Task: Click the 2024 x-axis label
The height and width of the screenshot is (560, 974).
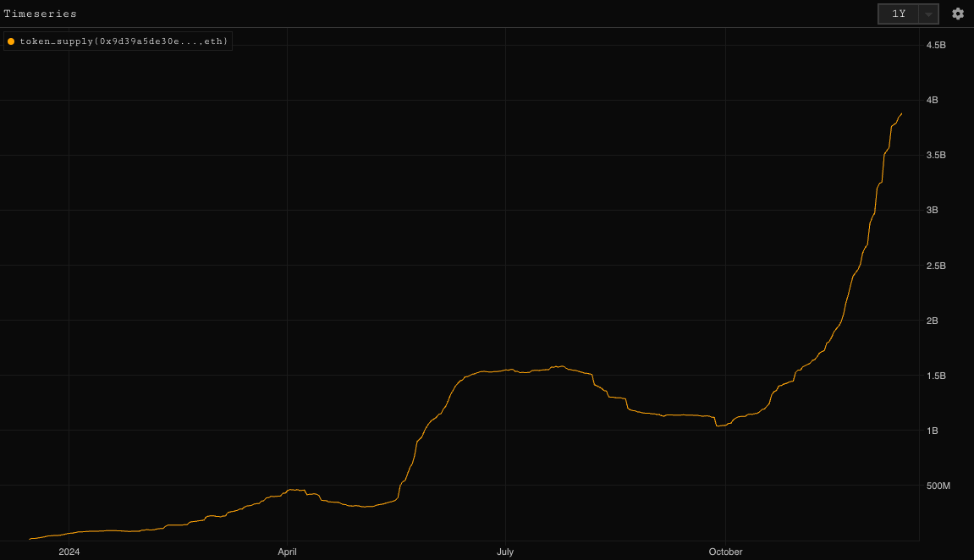Action: click(69, 552)
